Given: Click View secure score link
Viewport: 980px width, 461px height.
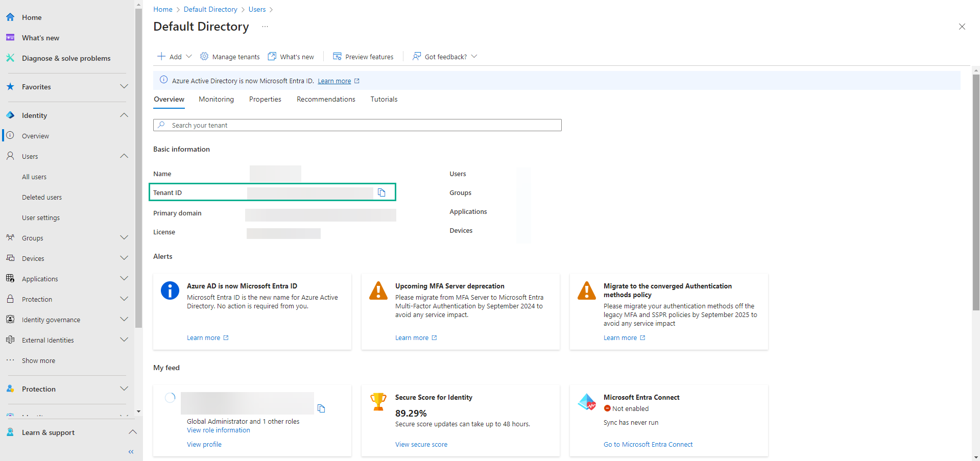Looking at the screenshot, I should click(421, 445).
